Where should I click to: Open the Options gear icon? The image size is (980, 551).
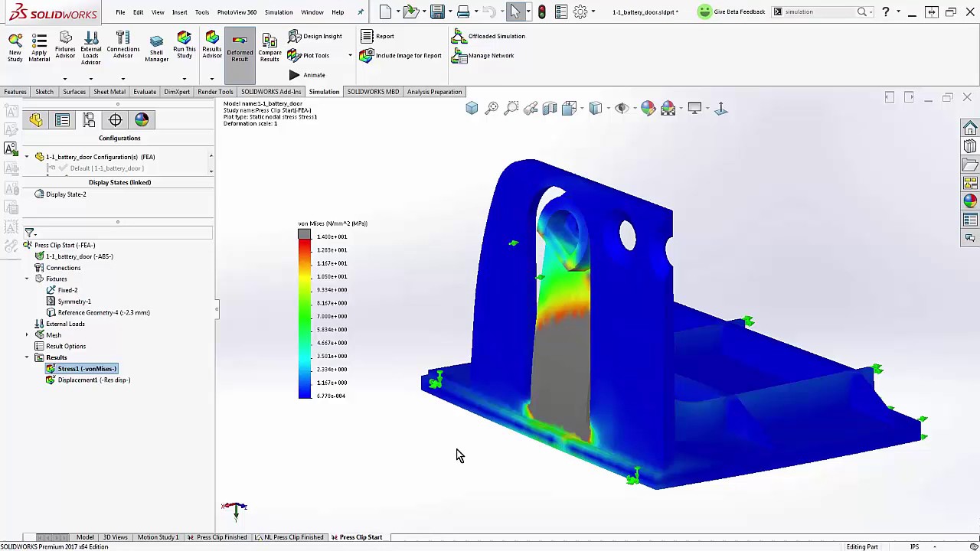pos(580,11)
